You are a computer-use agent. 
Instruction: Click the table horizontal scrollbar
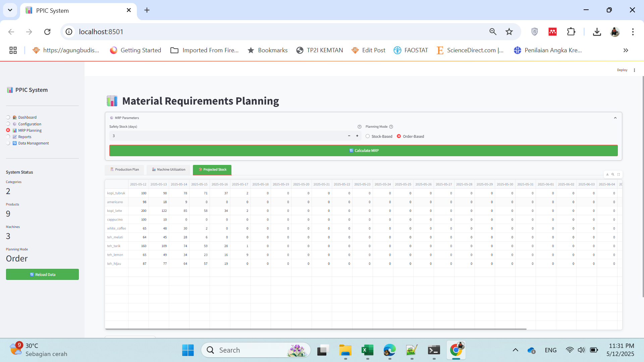pos(316,329)
